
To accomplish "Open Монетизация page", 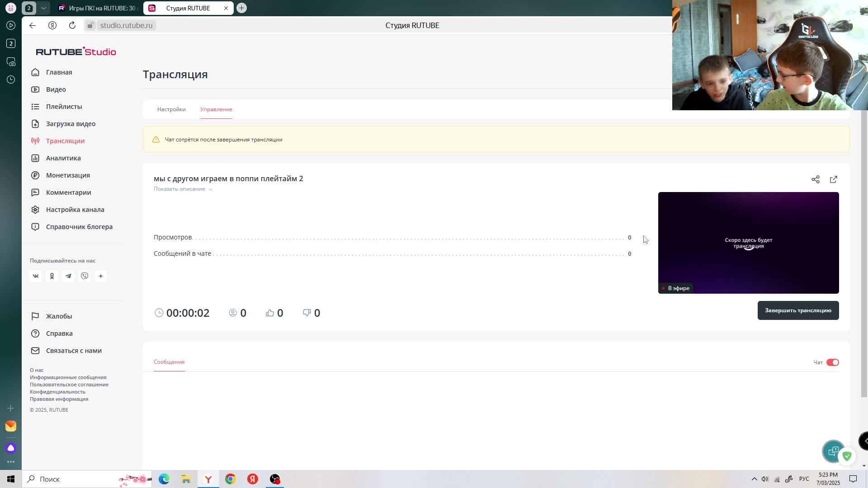I will coord(68,175).
